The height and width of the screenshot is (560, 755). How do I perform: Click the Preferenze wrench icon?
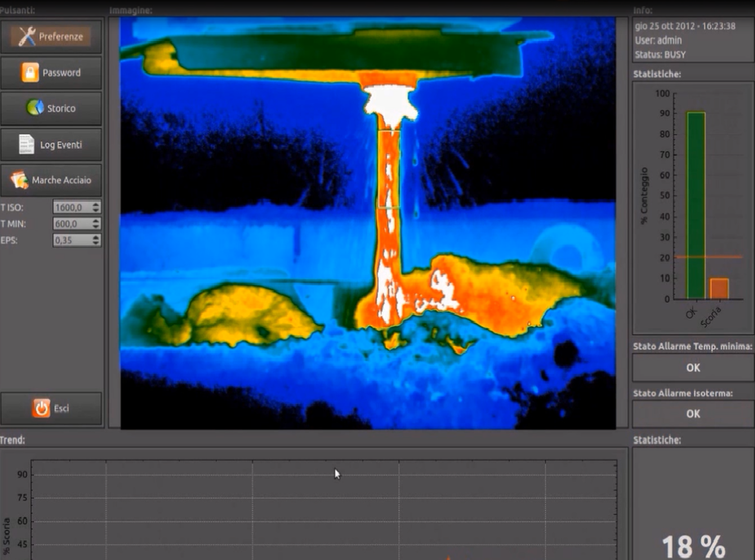(x=27, y=36)
